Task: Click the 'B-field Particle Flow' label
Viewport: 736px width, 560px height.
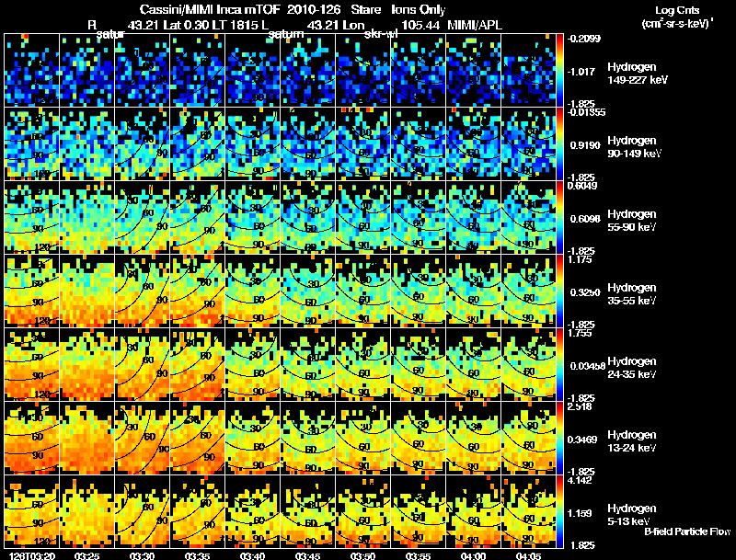Action: (x=687, y=531)
